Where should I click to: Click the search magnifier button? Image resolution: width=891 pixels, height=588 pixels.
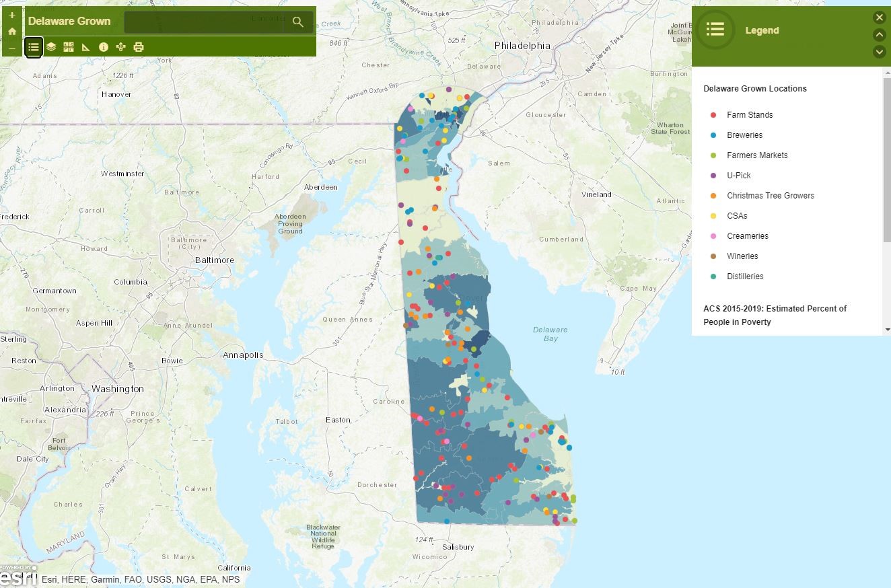pos(298,22)
